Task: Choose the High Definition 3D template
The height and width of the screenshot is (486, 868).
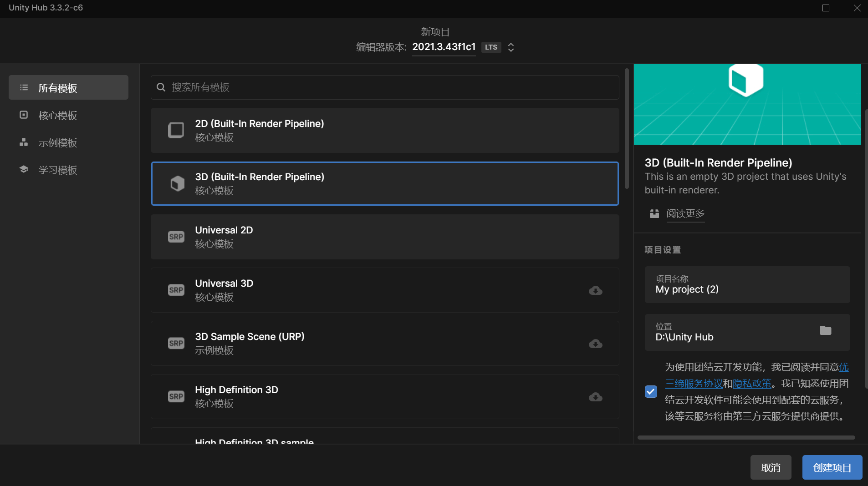Action: point(385,396)
